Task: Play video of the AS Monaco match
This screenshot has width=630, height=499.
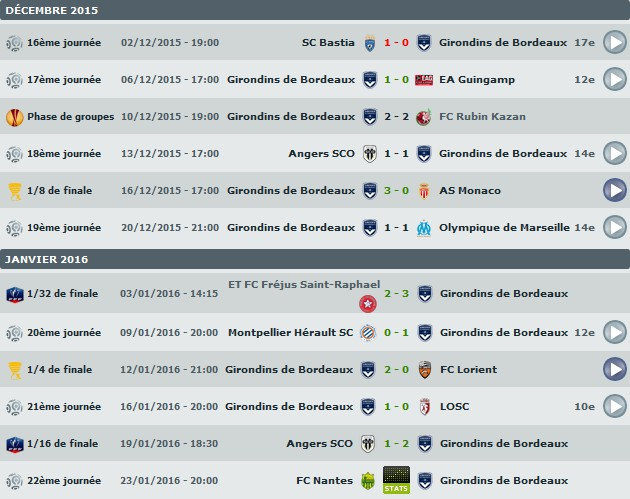Action: coord(613,190)
